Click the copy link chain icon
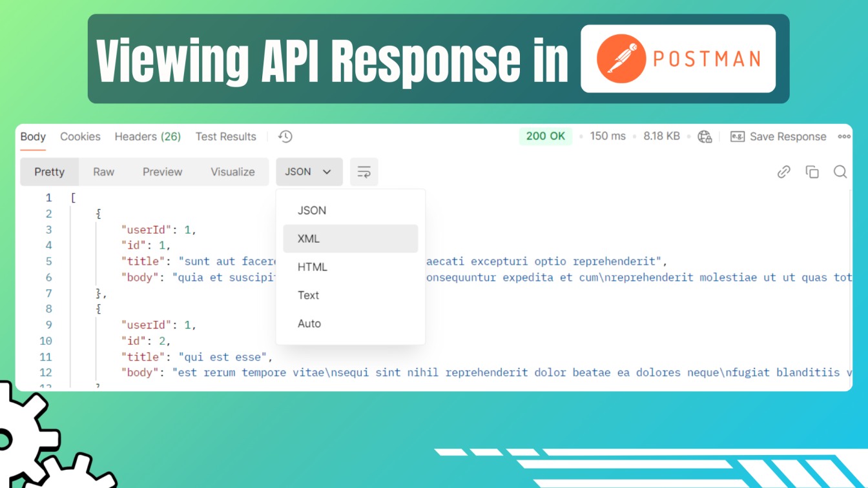 (784, 172)
